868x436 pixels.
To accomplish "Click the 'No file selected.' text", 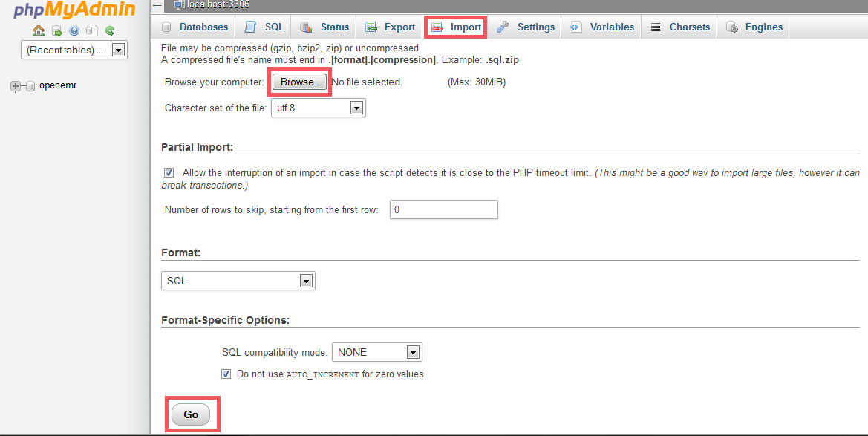I will tap(367, 82).
